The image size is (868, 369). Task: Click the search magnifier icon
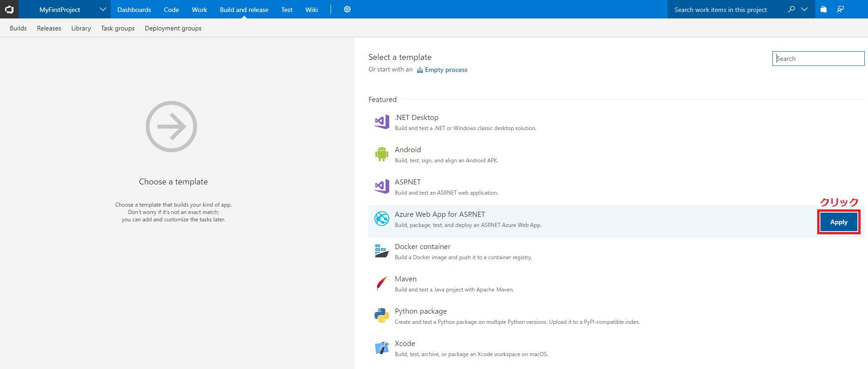[x=791, y=9]
